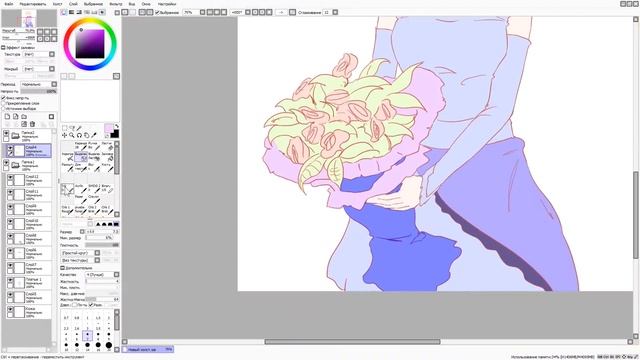The width and height of the screenshot is (640, 360).
Task: Show the color mixer panel
Action: pos(87,12)
